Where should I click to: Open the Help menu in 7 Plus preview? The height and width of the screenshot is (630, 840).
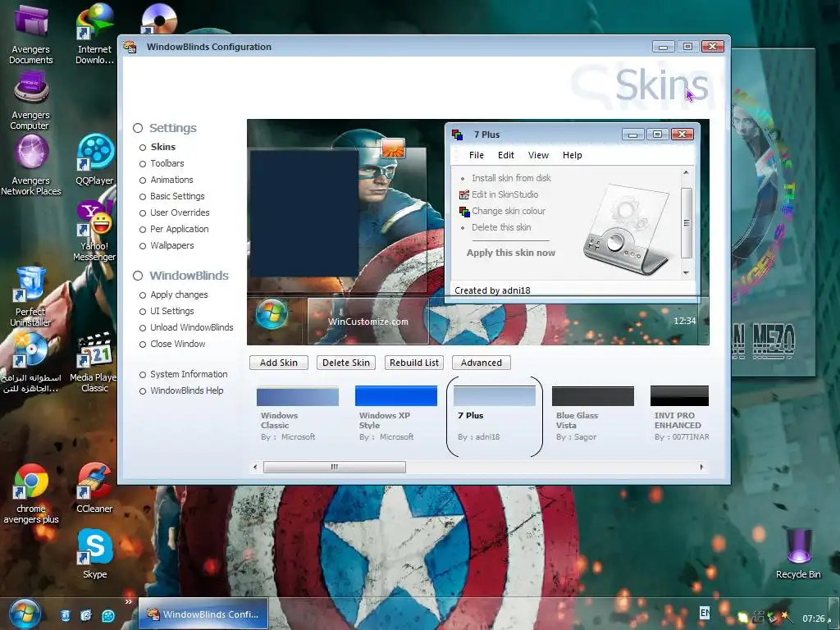[x=572, y=155]
